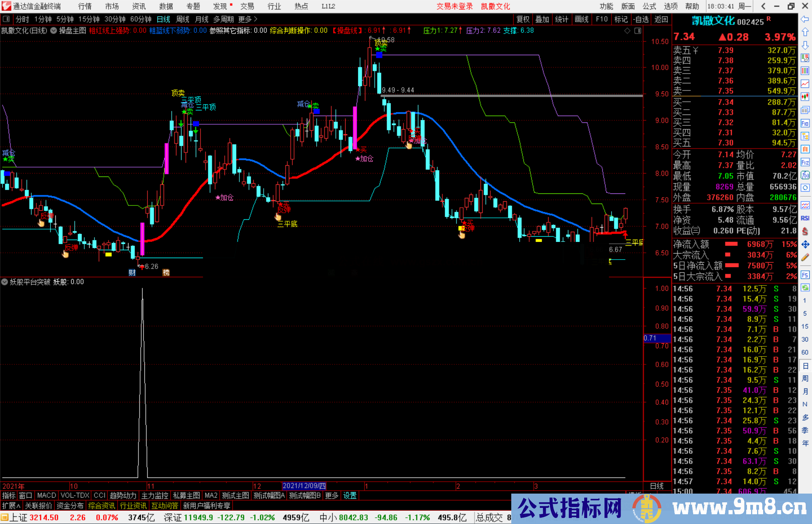Expand 更多 period options chevron
This screenshot has height=524, width=812.
(x=256, y=19)
